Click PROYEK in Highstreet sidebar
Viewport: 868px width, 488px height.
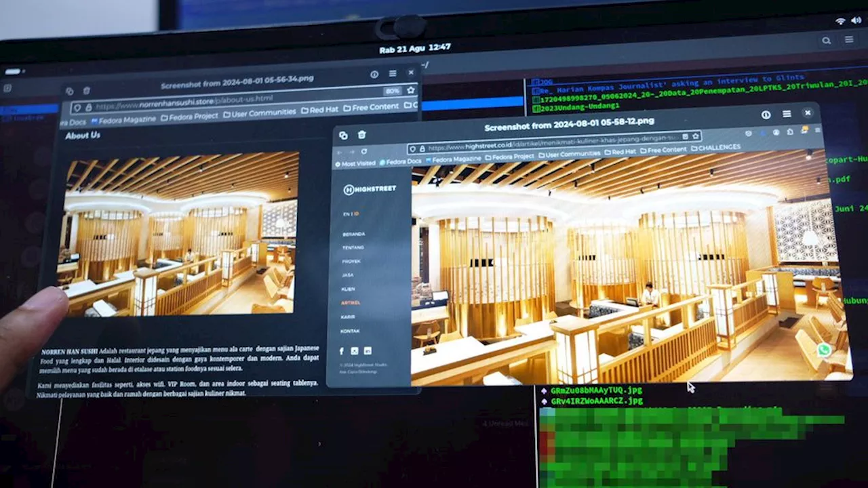coord(351,261)
